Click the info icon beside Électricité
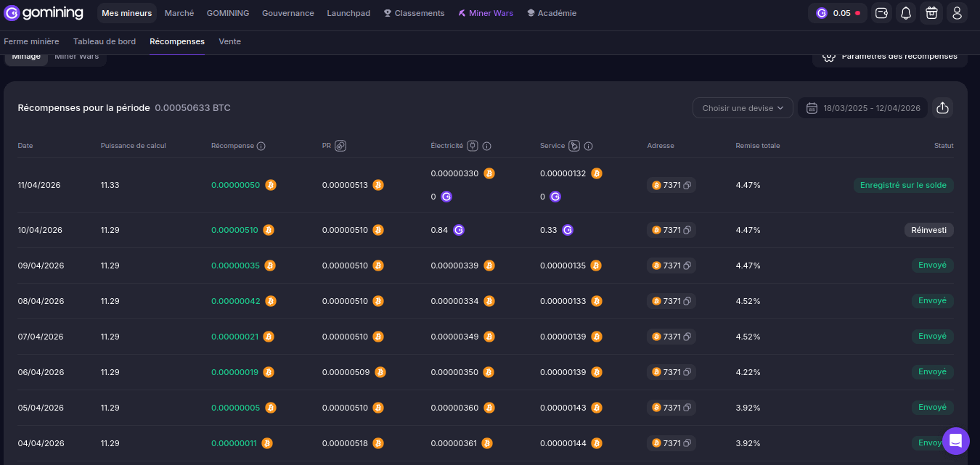This screenshot has width=980, height=465. click(x=487, y=146)
